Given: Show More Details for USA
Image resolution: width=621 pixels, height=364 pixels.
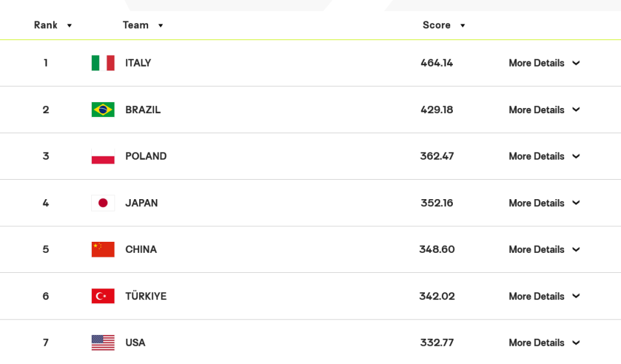Looking at the screenshot, I should 544,343.
